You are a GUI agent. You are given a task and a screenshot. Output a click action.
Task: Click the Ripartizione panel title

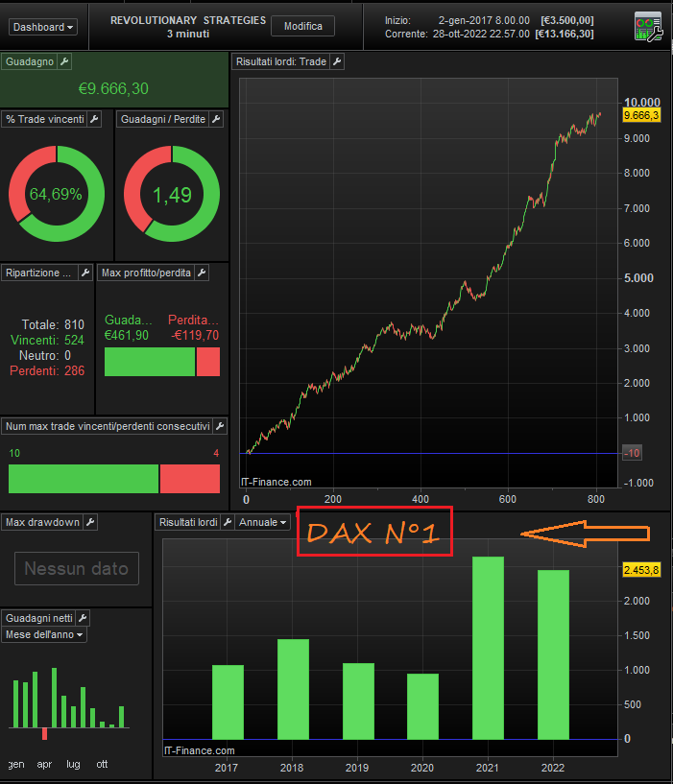38,273
